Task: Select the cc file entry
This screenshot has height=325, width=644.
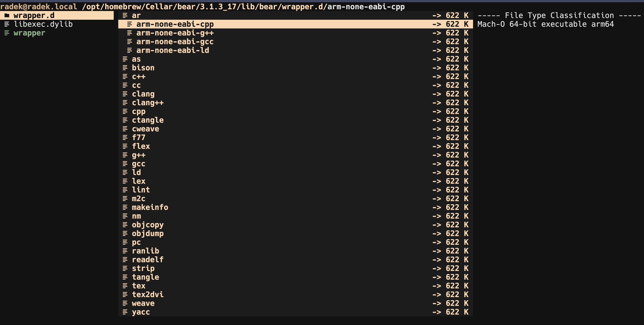Action: click(x=136, y=85)
